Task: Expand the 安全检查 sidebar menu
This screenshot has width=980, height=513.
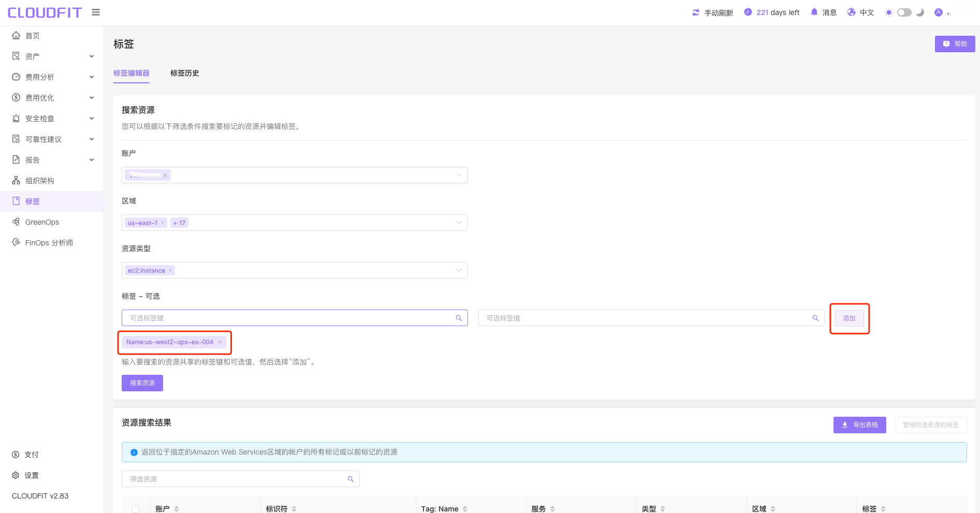Action: [92, 118]
